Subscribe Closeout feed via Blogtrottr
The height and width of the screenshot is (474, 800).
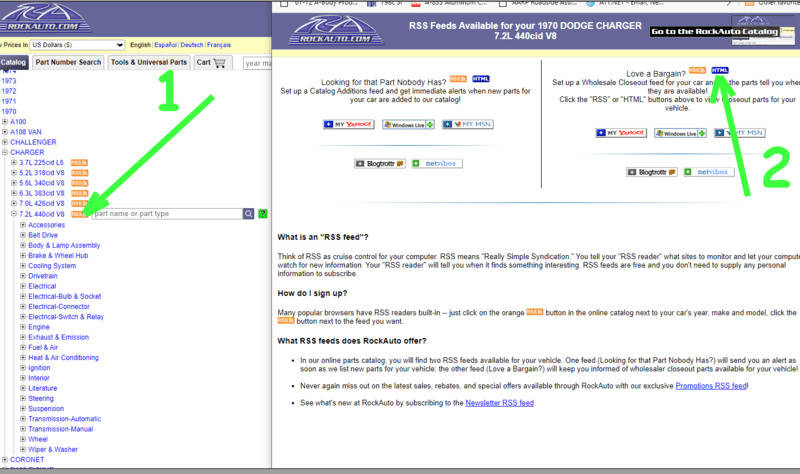coord(652,172)
